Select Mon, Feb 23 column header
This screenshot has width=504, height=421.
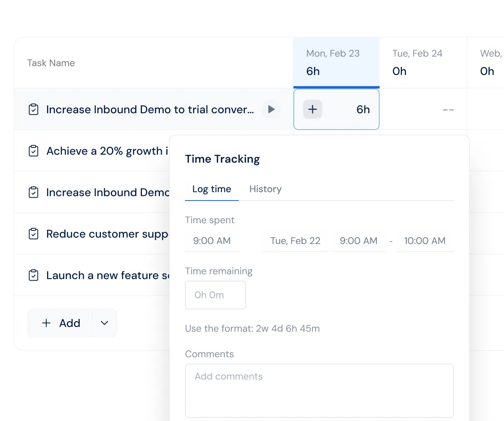336,63
